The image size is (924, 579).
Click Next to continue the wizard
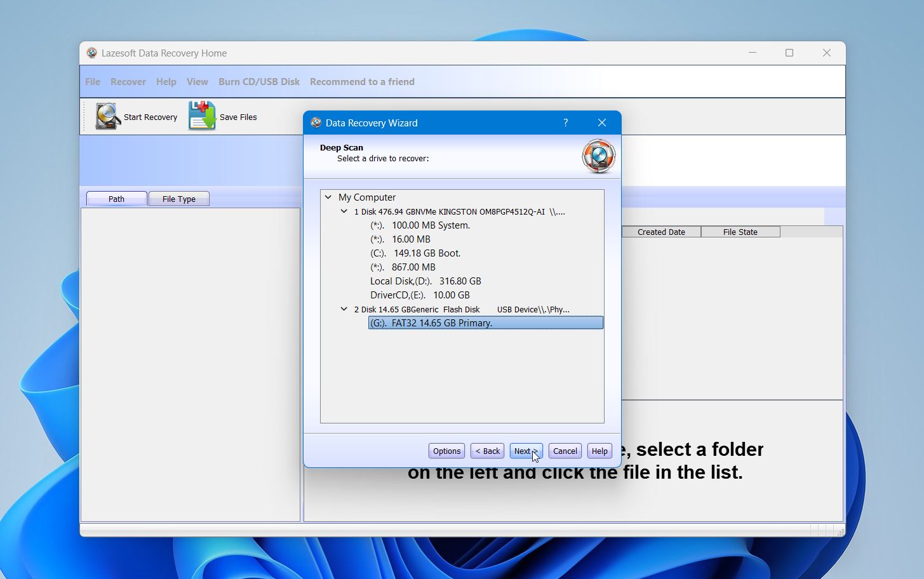(x=525, y=451)
